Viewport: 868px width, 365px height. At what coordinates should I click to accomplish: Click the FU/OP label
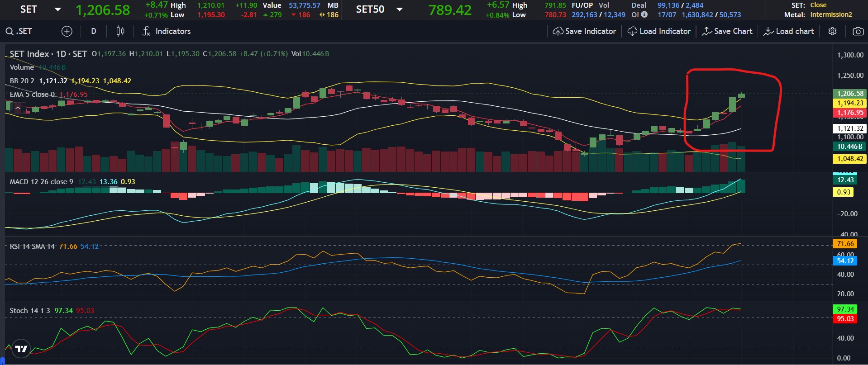click(x=582, y=5)
